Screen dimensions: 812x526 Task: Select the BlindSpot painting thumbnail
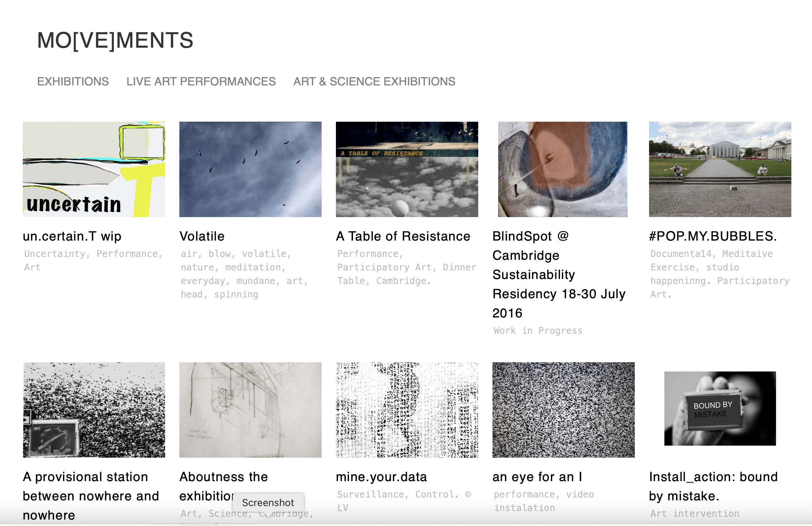[563, 169]
